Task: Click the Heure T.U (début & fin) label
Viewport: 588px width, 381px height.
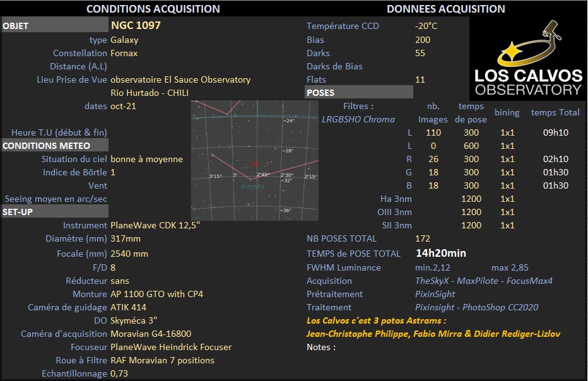Action: click(x=59, y=132)
